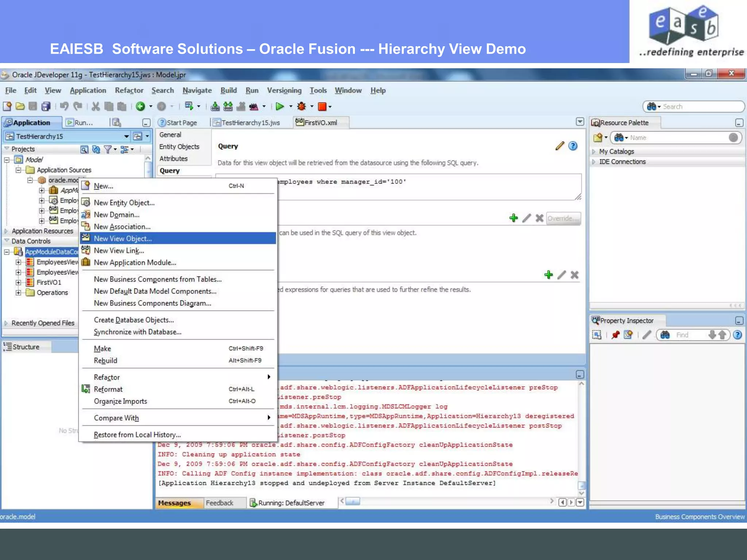Collapse the Data Controls section
The image size is (747, 560).
(x=6, y=241)
